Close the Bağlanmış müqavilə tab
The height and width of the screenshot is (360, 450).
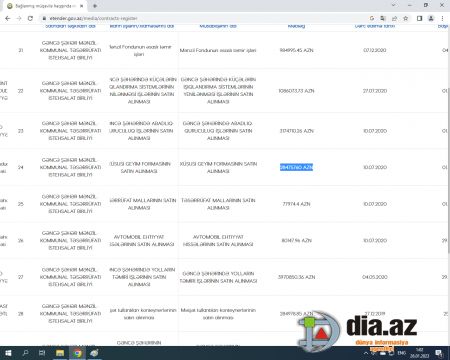tap(81, 6)
